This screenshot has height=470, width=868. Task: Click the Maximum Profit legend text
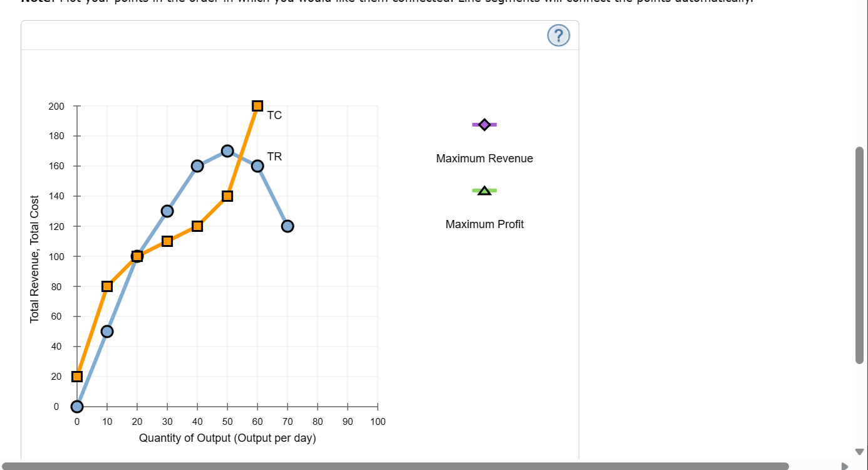[x=484, y=224]
